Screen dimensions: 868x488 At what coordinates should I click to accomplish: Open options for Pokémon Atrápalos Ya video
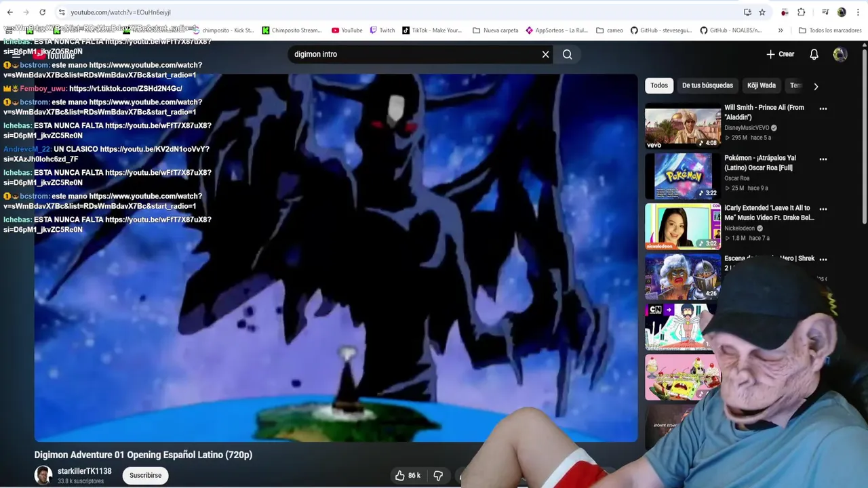[x=823, y=159]
